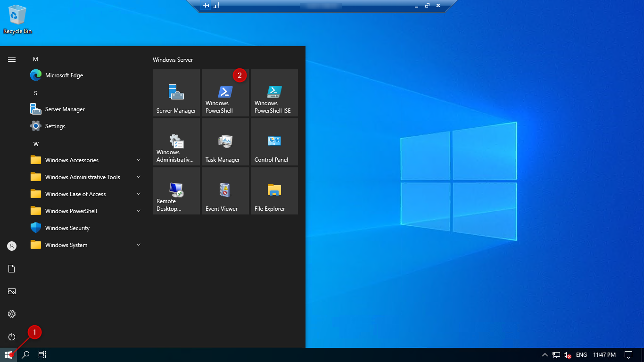The image size is (644, 362).
Task: Open Microsoft Edge from the app list
Action: click(x=64, y=75)
